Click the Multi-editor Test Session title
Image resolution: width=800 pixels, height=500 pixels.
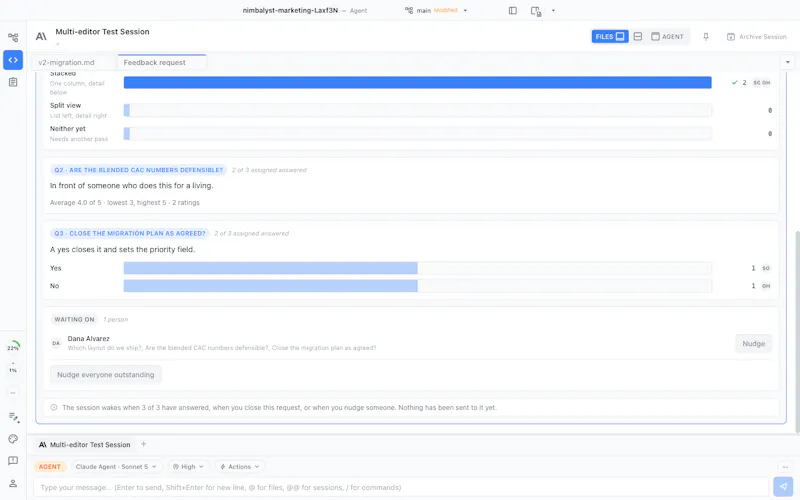point(103,32)
